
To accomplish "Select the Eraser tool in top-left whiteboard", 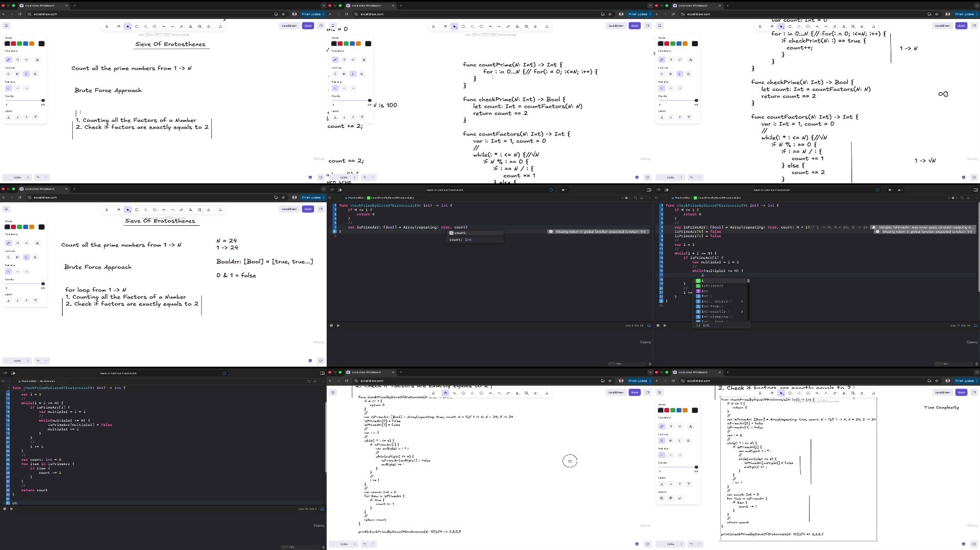I will (209, 26).
